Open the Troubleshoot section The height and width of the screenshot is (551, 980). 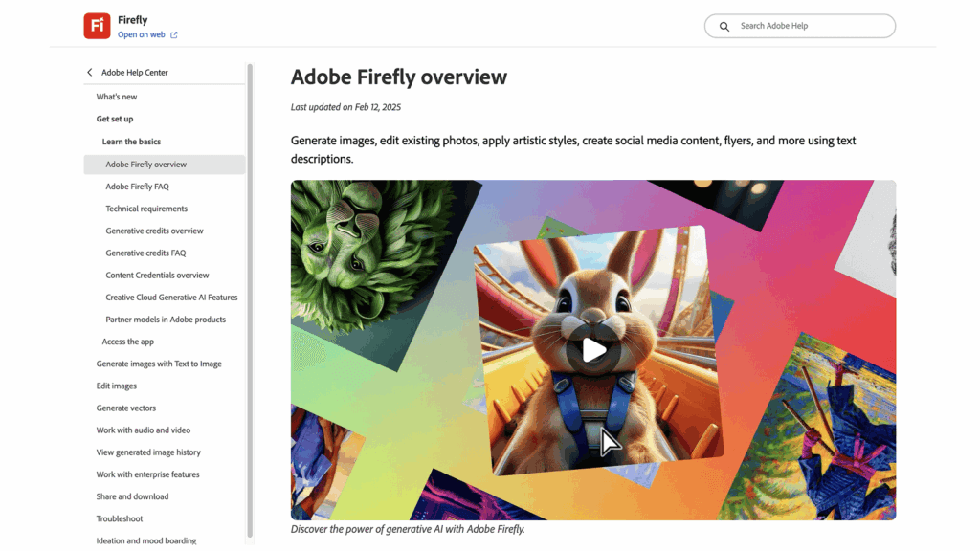pyautogui.click(x=120, y=518)
